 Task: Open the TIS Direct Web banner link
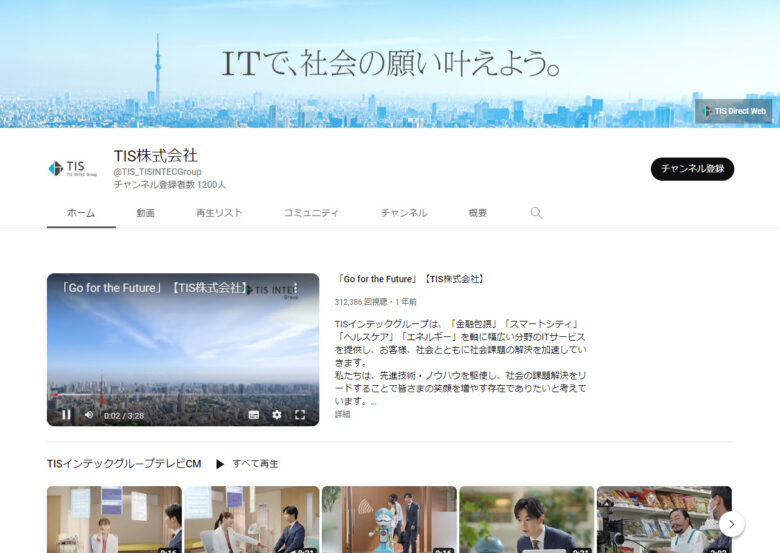pos(734,111)
